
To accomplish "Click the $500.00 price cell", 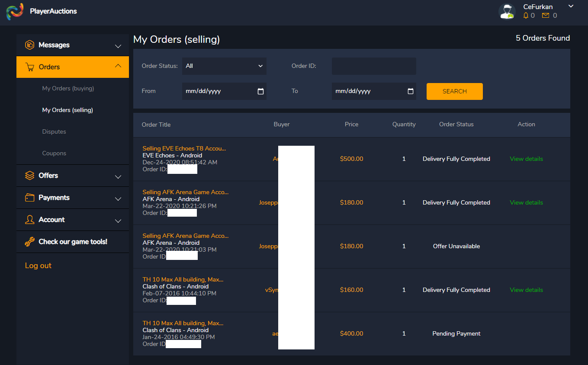I will point(351,159).
